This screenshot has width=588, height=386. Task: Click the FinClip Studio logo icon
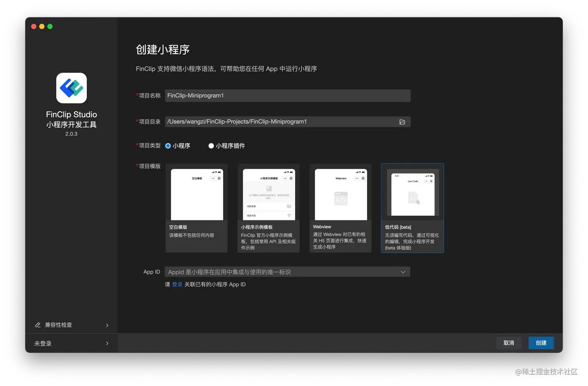coord(72,88)
